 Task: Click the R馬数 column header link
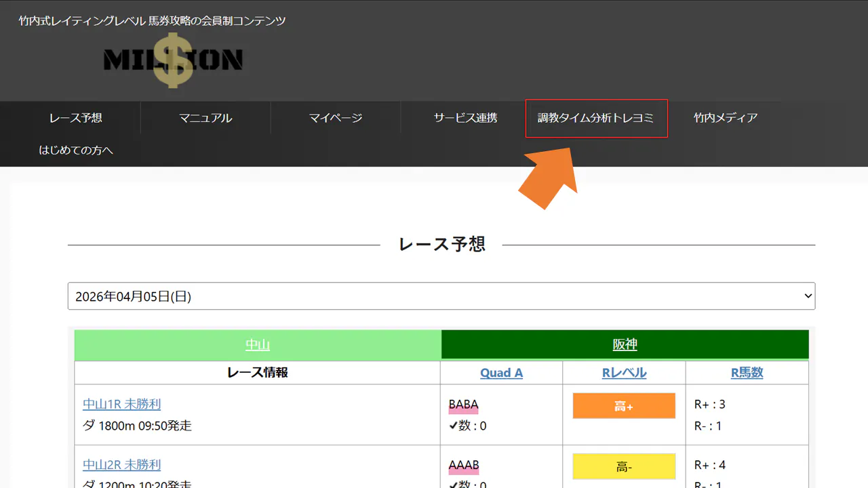[747, 373]
